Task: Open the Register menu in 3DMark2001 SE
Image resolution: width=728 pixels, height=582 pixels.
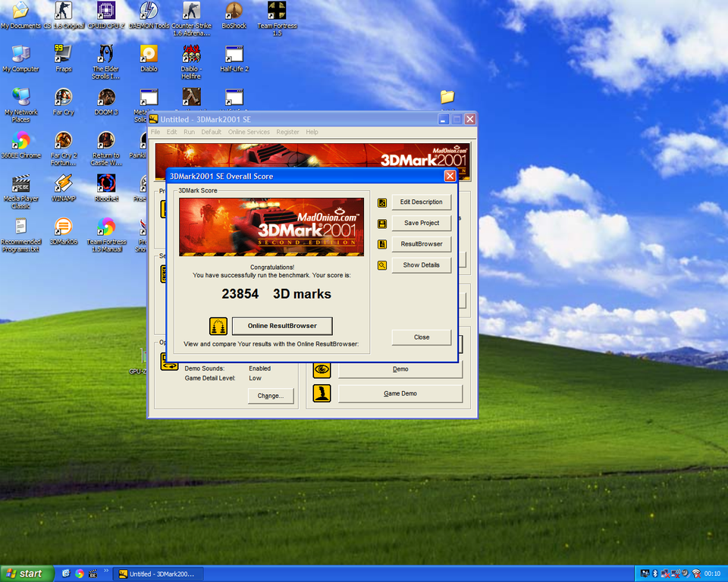Action: [x=288, y=133]
